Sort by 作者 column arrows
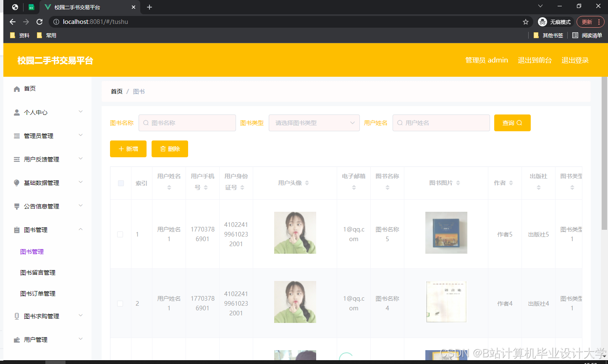The height and width of the screenshot is (364, 608). click(511, 183)
